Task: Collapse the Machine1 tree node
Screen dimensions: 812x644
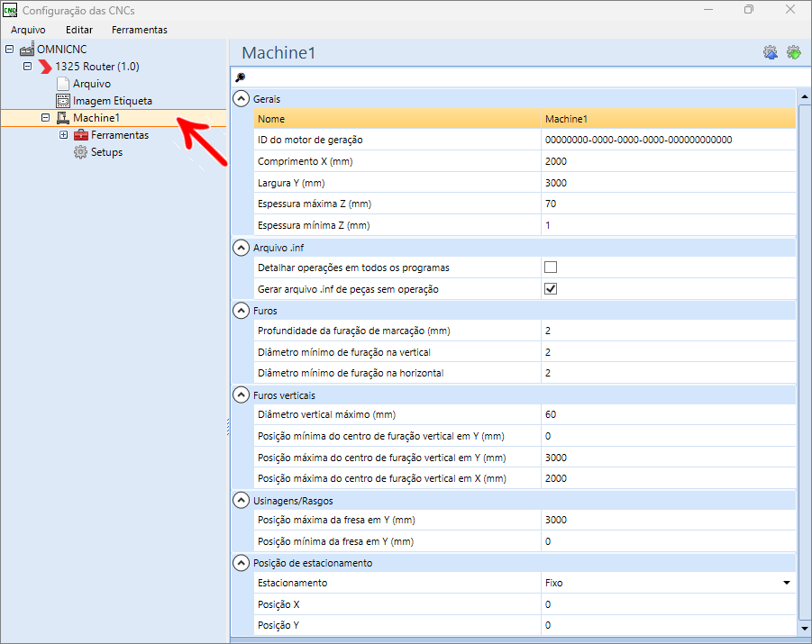Action: 46,117
